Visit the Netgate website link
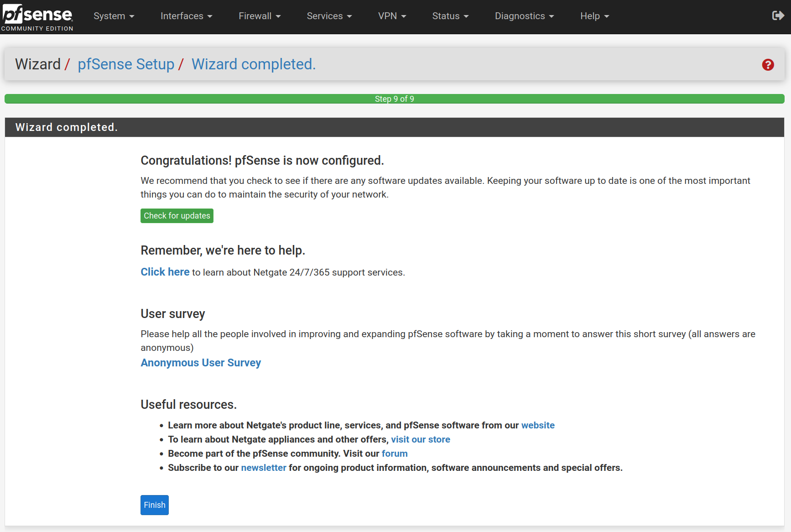 [x=538, y=425]
